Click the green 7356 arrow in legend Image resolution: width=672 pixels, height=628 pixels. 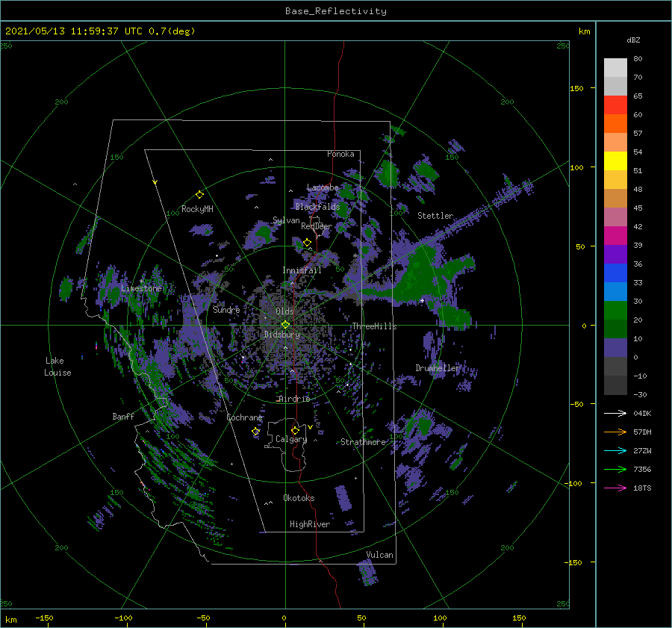coord(615,470)
